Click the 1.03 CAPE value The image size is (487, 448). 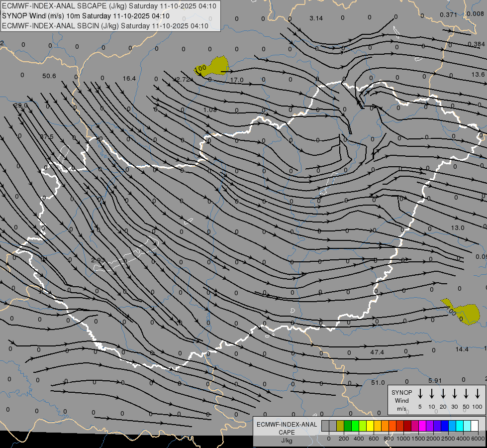coord(210,110)
